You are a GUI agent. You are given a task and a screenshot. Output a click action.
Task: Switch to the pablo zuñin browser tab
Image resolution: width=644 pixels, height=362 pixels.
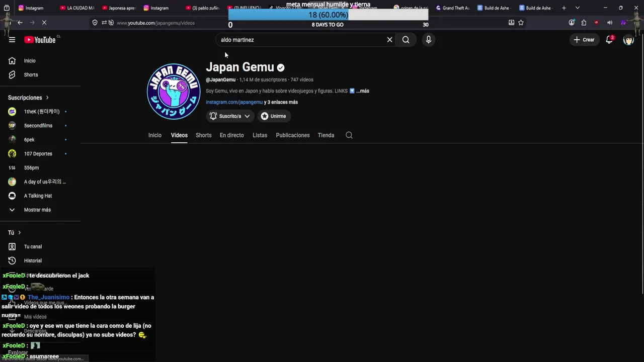pyautogui.click(x=202, y=8)
